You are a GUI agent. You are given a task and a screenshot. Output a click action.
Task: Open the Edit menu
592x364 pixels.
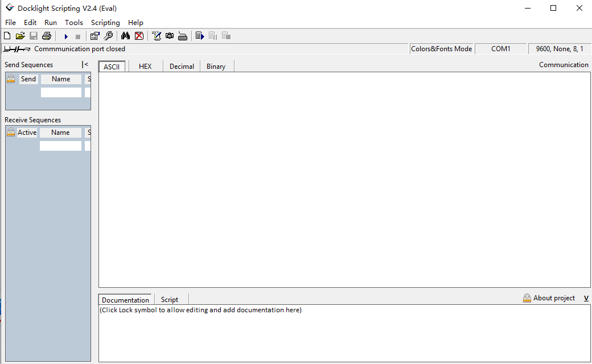click(30, 22)
